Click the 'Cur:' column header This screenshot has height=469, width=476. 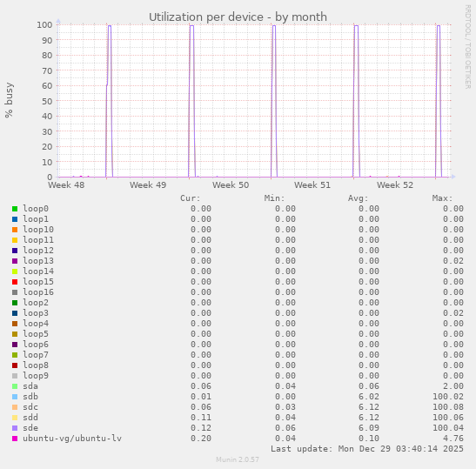pos(191,198)
